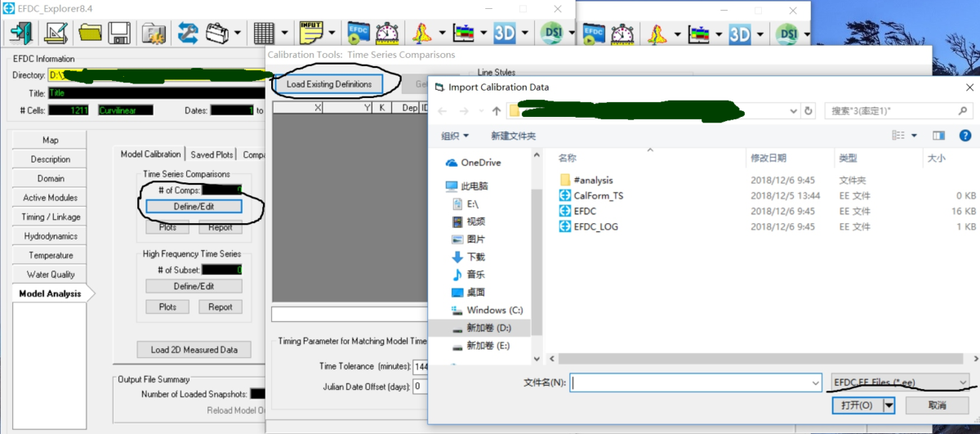Click the Back arrow in Import dialog
The image size is (980, 434).
coord(443,110)
